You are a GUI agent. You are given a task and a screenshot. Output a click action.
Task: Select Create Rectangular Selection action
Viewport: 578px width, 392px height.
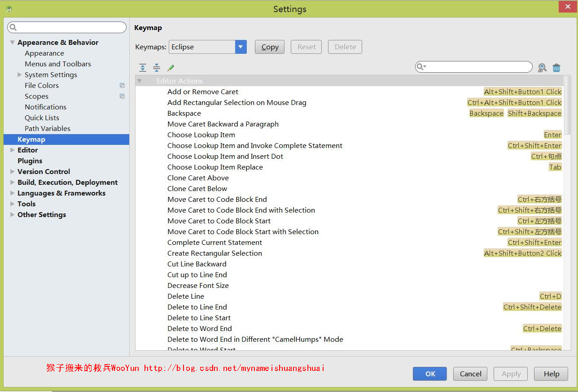coord(350,253)
